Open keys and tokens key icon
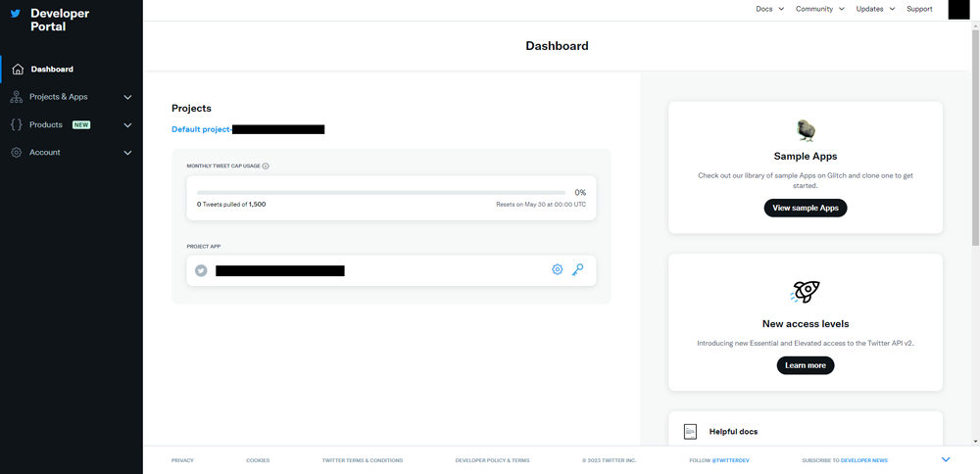 [578, 269]
